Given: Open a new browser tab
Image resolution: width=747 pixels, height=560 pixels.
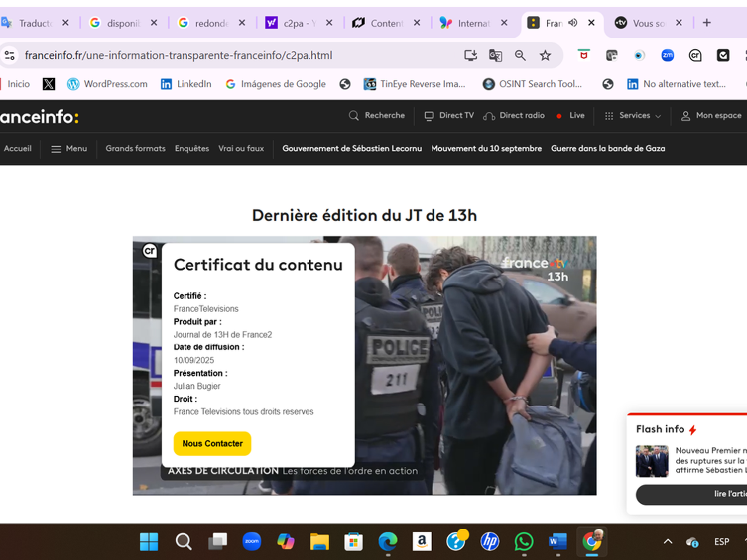Looking at the screenshot, I should click(707, 23).
